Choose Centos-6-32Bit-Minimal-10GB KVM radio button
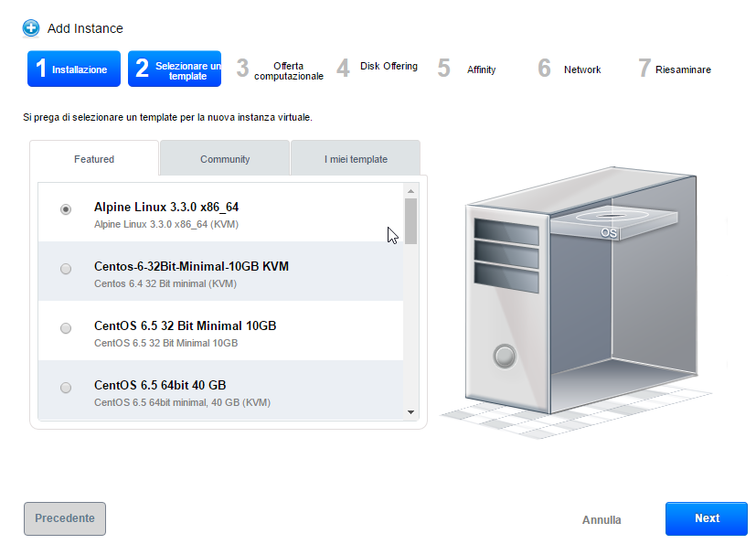 [x=66, y=269]
